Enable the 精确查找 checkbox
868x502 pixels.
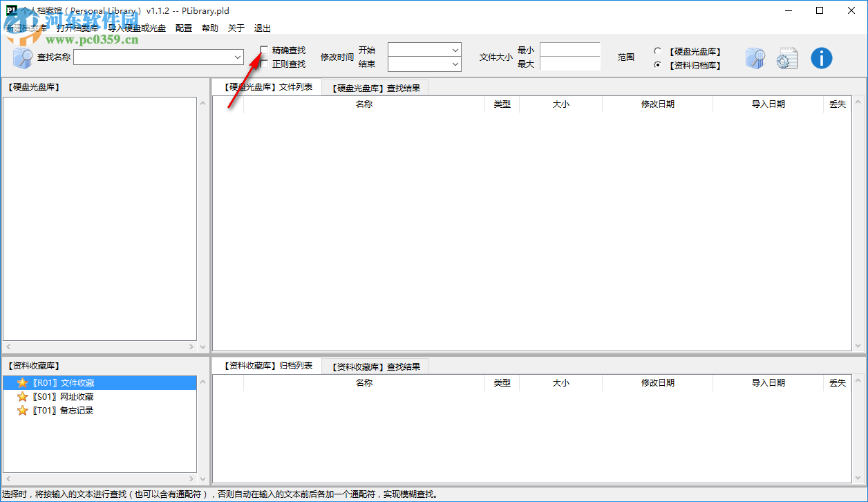pos(263,50)
